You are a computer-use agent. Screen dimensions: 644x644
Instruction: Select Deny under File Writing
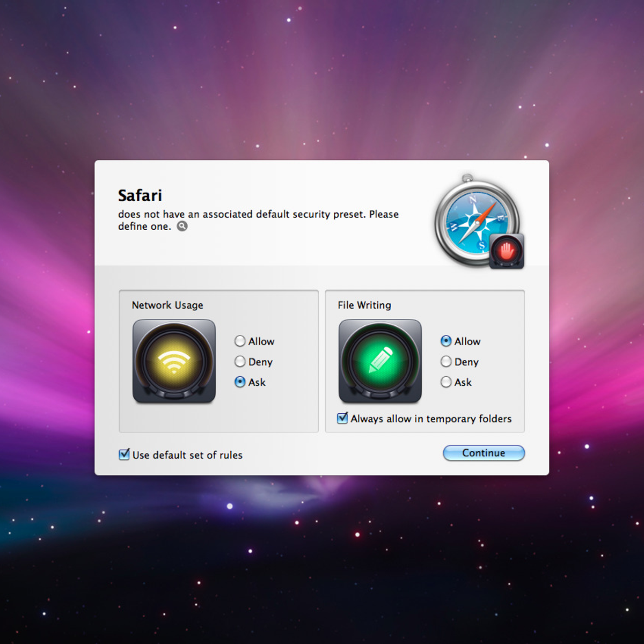pyautogui.click(x=446, y=362)
